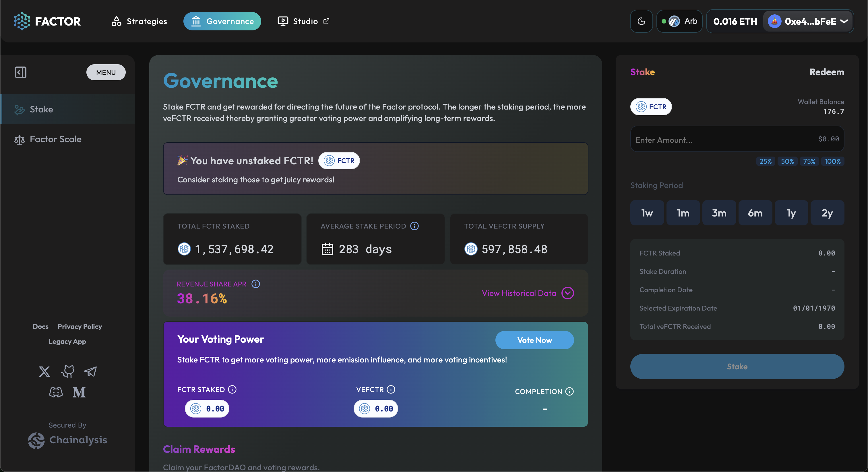
Task: Open the X (Twitter) social link
Action: coord(44,372)
